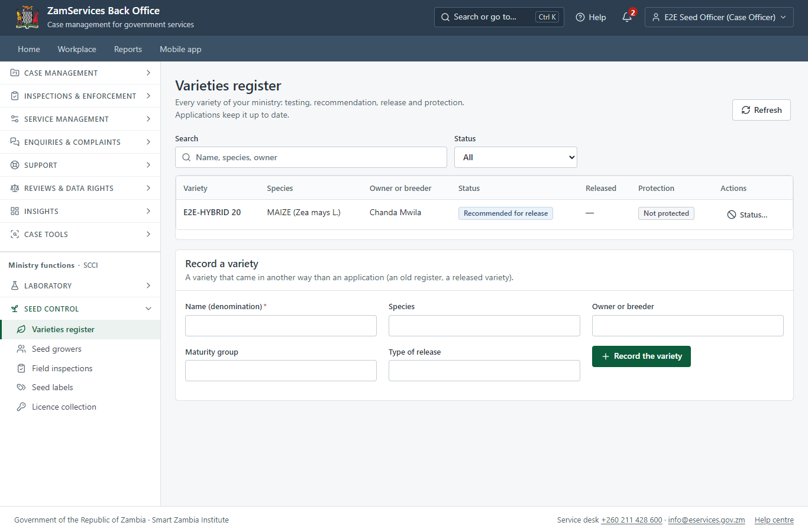Call service desk number +260 211 428 600
The image size is (808, 532).
coord(632,520)
